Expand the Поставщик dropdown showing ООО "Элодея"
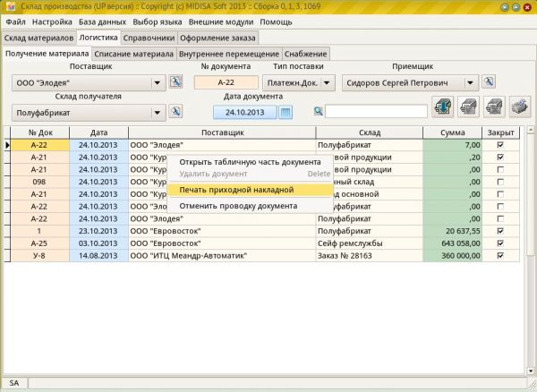 (x=158, y=82)
